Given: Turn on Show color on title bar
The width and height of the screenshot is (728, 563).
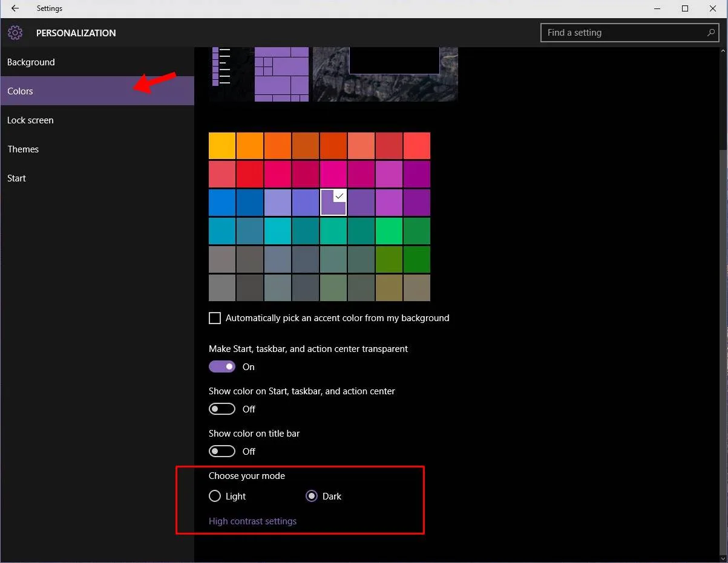Looking at the screenshot, I should [x=221, y=451].
